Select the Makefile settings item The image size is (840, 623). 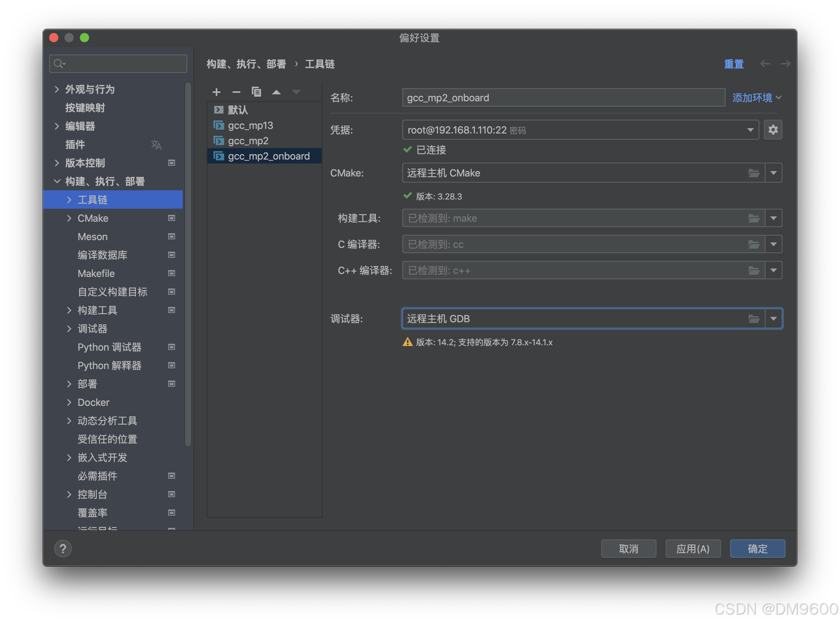[x=96, y=274]
